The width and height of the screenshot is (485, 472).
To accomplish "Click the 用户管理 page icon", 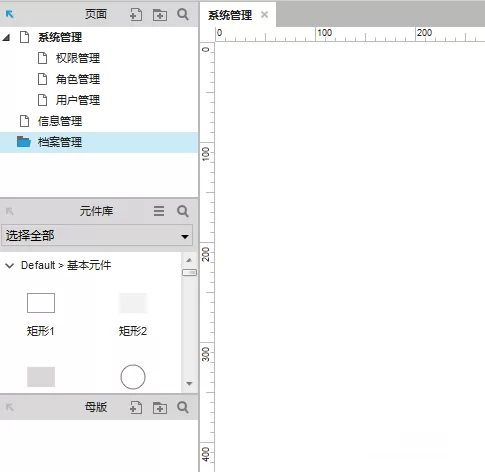I will tap(42, 100).
